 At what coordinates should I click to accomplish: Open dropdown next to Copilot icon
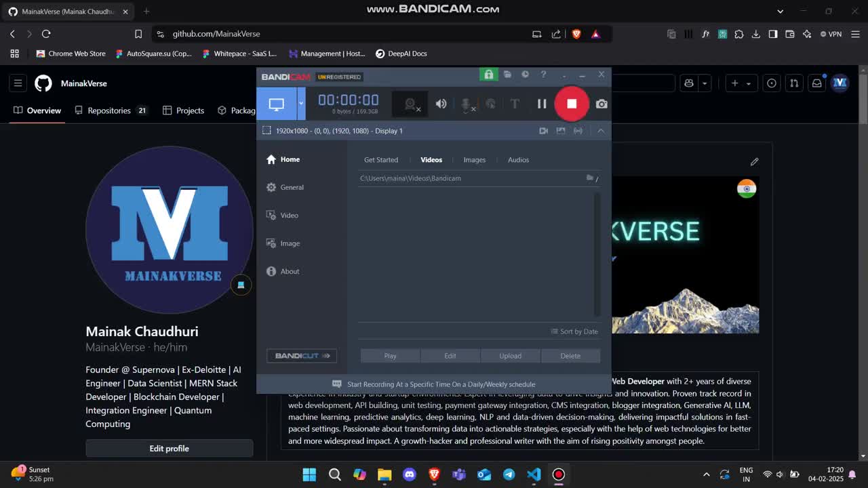705,83
